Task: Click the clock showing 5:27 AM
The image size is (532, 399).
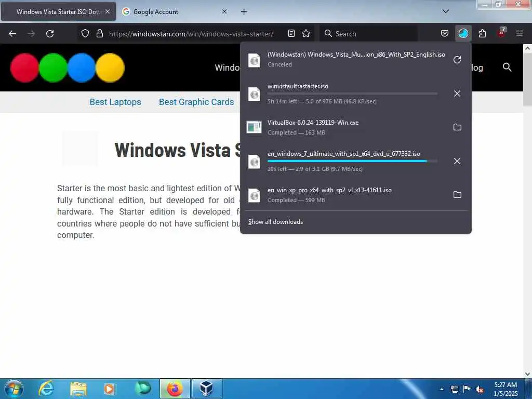Action: [506, 389]
